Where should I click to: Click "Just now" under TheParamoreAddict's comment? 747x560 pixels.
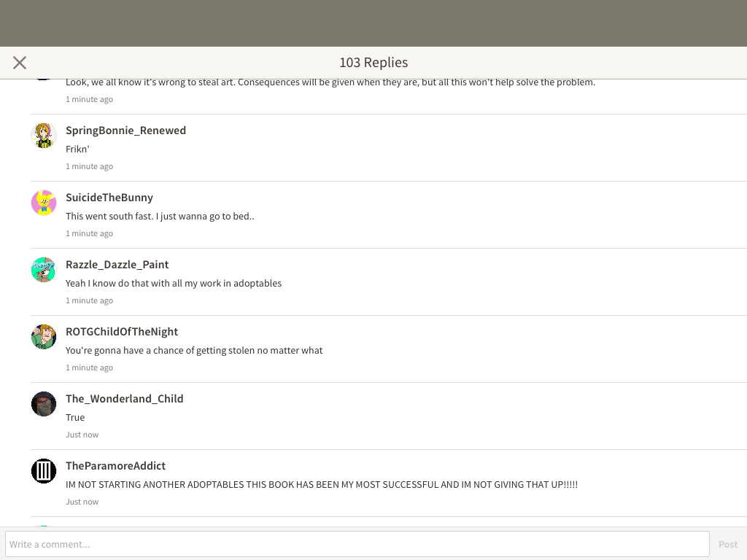(x=82, y=502)
